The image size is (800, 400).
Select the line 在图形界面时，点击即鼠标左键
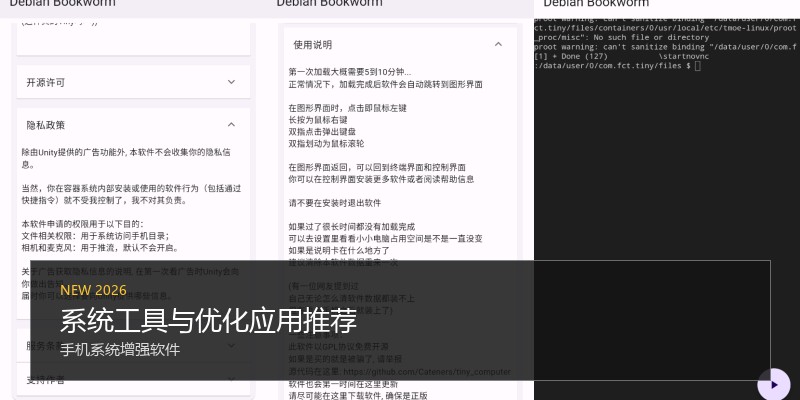point(347,108)
